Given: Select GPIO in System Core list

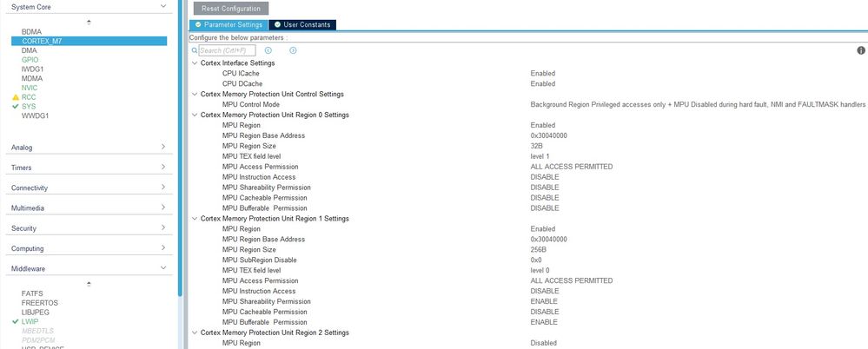Looking at the screenshot, I should (30, 60).
